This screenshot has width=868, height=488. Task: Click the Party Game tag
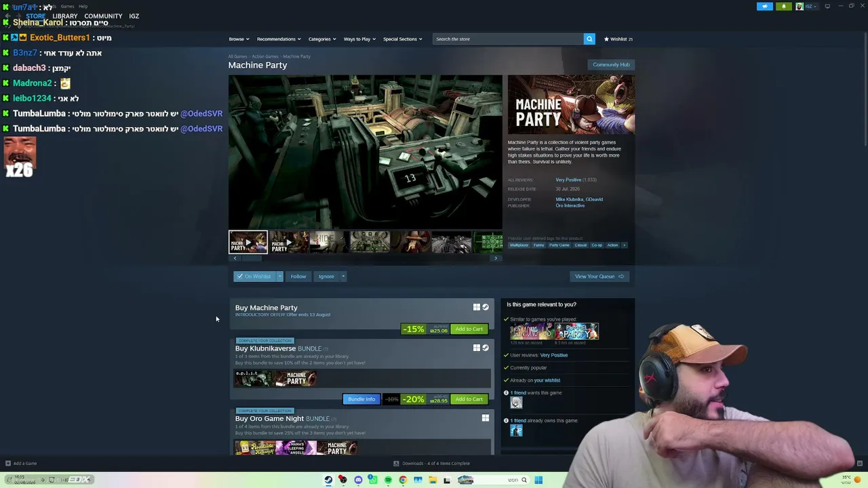(559, 245)
